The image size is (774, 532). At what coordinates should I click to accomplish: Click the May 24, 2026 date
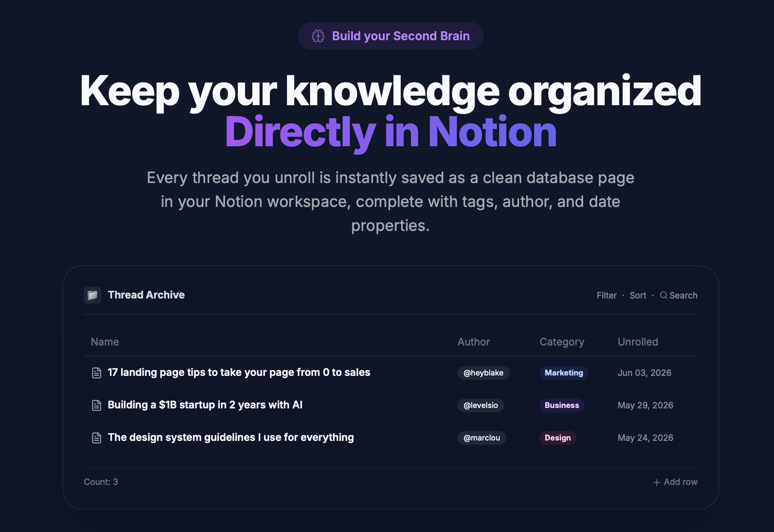point(645,438)
